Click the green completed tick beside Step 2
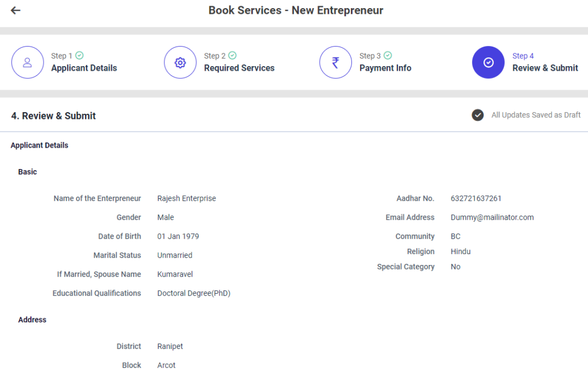 click(x=232, y=56)
